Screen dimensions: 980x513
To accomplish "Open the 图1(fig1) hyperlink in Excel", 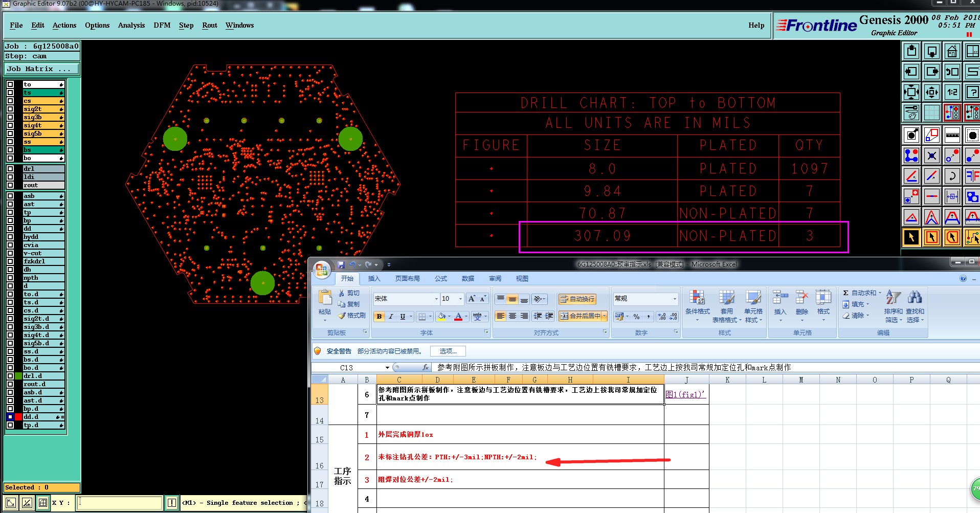I will click(x=685, y=394).
